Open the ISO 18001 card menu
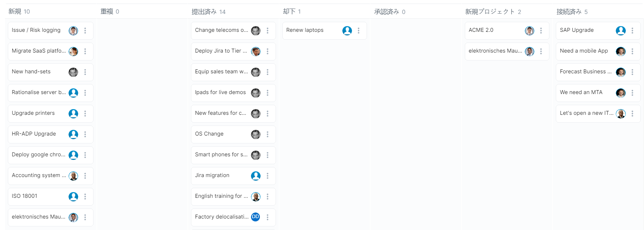 (x=85, y=196)
